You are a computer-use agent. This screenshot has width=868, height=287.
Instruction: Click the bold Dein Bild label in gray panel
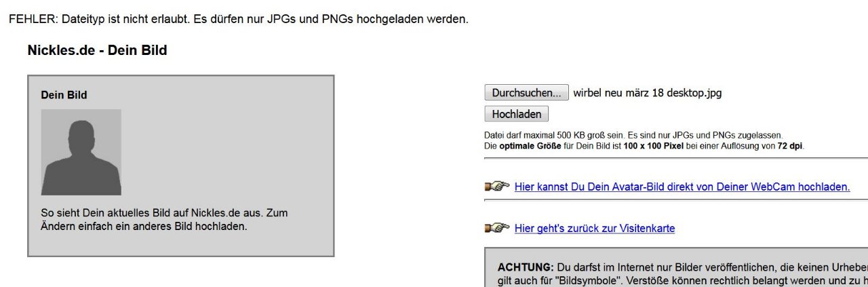pos(64,95)
